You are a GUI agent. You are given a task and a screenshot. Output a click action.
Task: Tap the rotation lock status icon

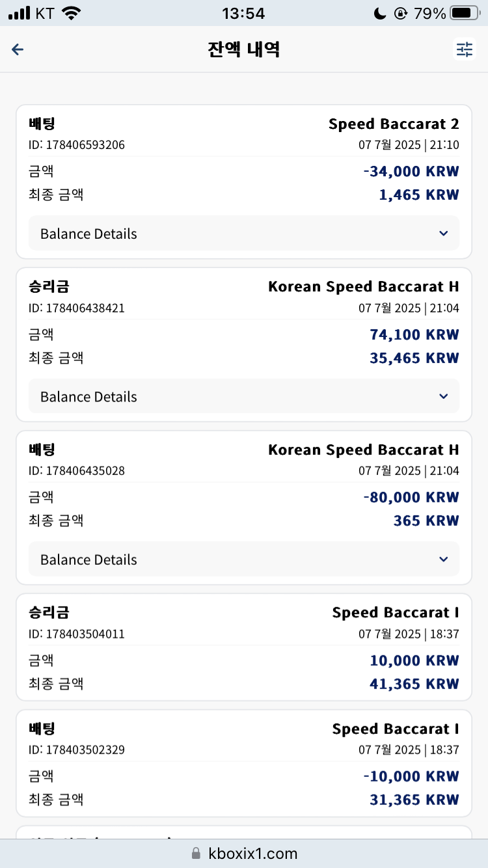401,13
